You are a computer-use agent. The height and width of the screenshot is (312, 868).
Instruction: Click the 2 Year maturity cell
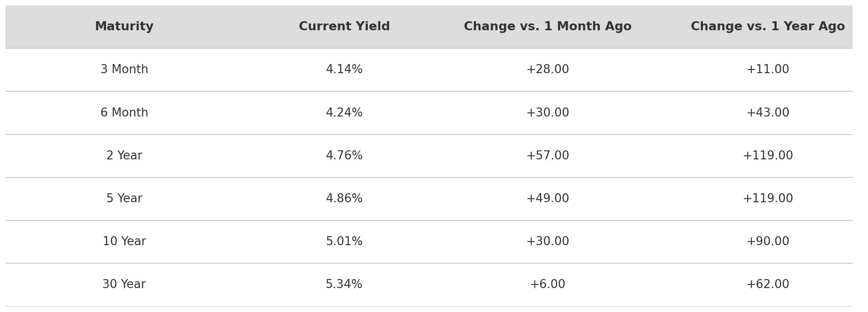(124, 156)
